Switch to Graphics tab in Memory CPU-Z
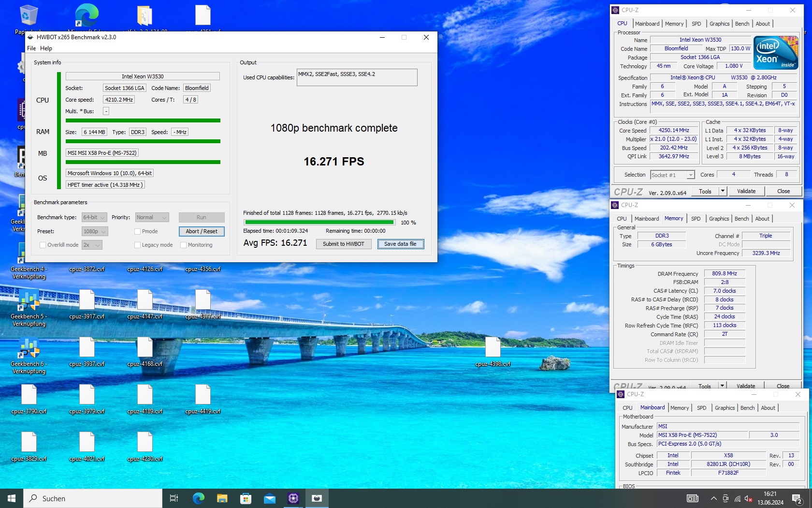Image resolution: width=812 pixels, height=508 pixels. pos(719,219)
